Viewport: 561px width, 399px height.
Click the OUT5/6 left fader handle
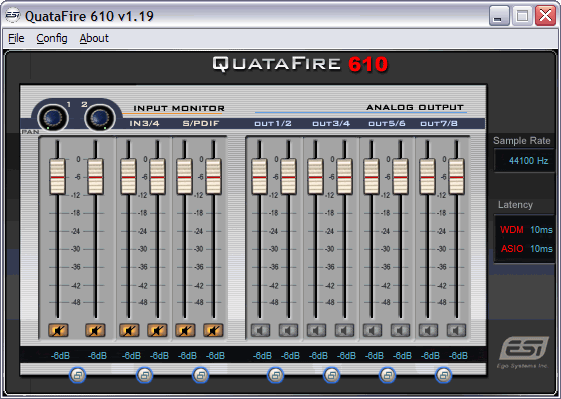tap(371, 177)
